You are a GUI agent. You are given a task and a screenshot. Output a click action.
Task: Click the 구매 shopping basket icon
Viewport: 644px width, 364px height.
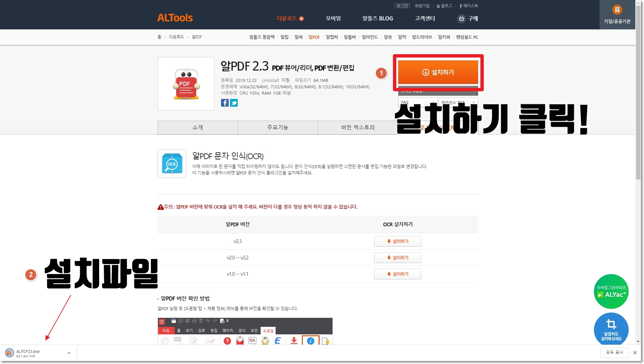click(461, 18)
